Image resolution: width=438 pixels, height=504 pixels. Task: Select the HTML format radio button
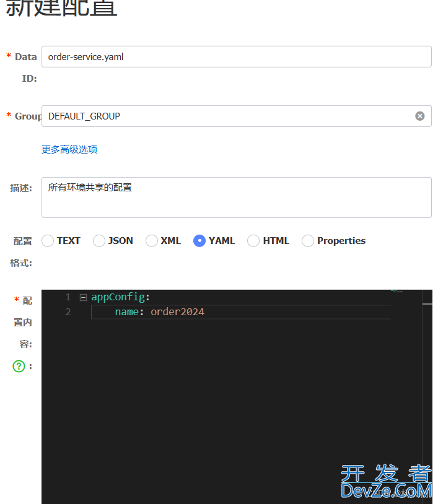click(253, 241)
